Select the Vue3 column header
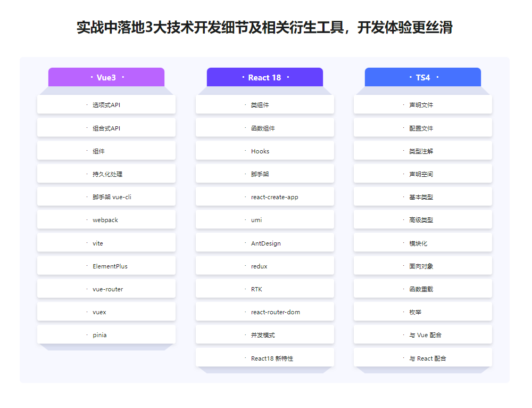The width and height of the screenshot is (532, 408). point(106,77)
